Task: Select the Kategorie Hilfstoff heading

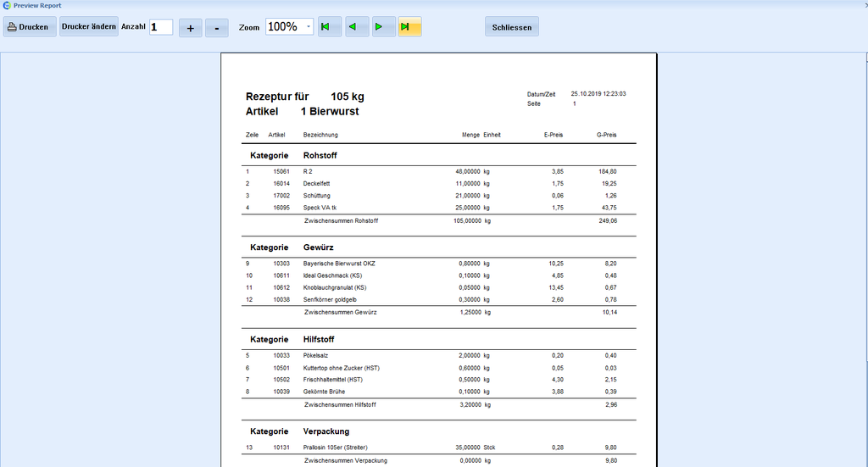Action: click(292, 339)
